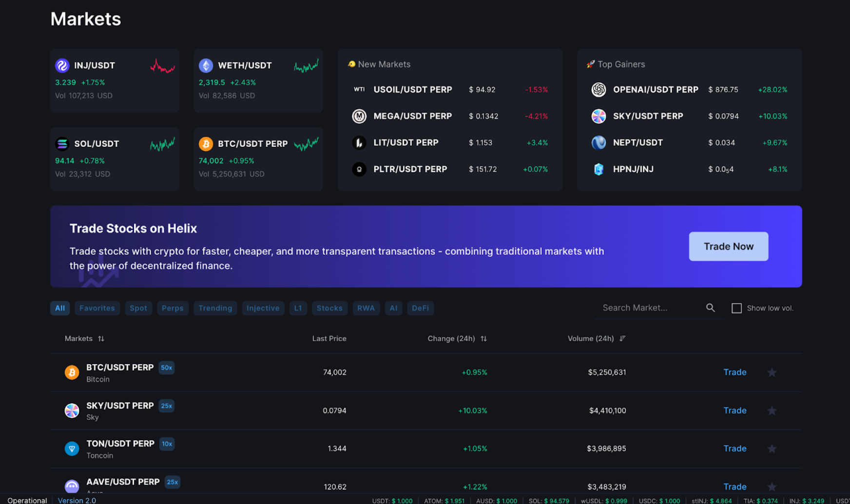Select the Trending filter tab

pos(215,308)
